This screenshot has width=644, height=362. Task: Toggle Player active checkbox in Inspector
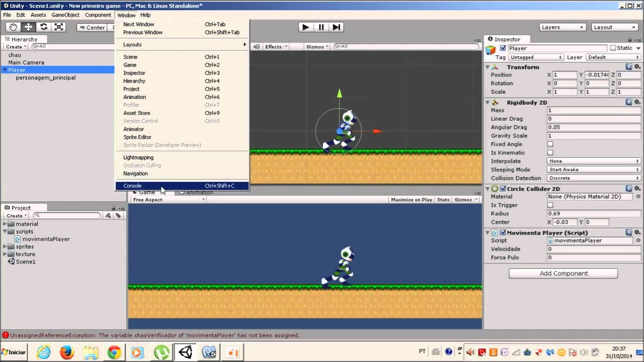pyautogui.click(x=503, y=48)
